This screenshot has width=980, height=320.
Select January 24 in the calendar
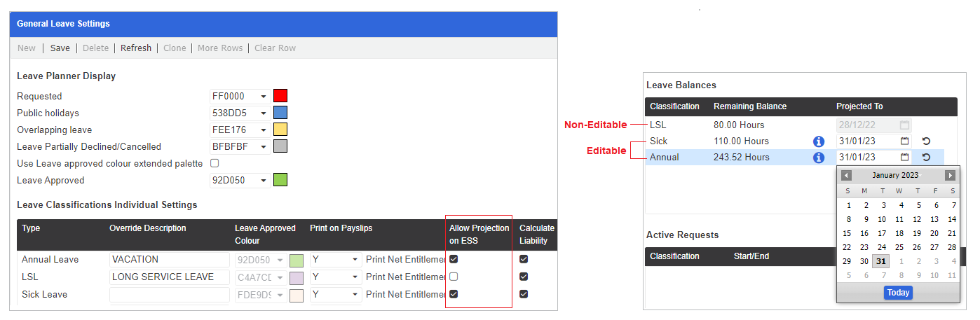coord(882,247)
